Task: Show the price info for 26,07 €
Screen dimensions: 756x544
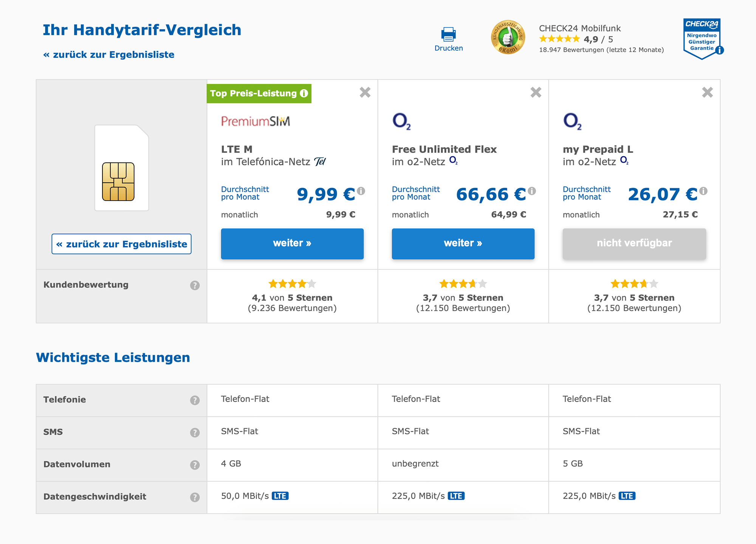Action: [x=703, y=191]
